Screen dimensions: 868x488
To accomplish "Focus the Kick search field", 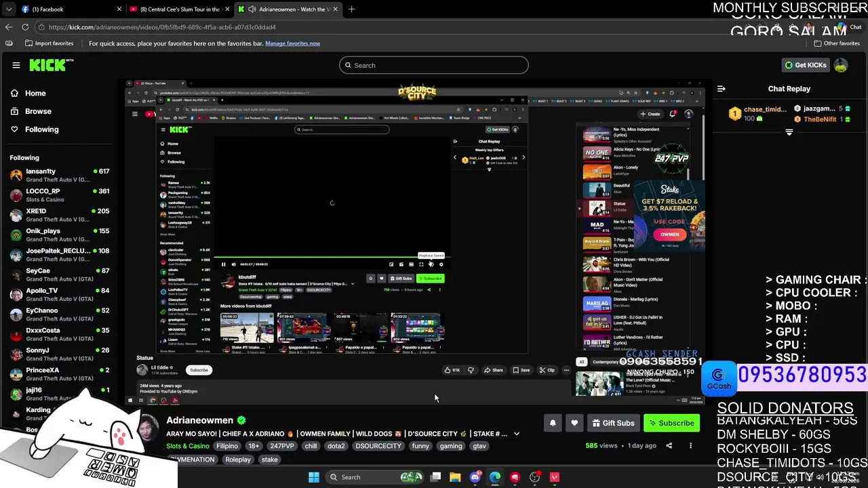I will 434,65.
